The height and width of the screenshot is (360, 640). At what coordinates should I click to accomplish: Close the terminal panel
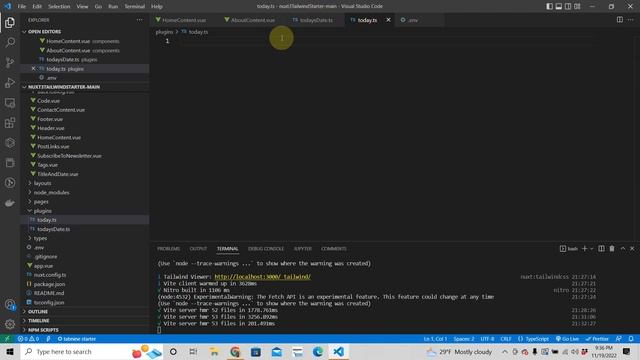(632, 249)
